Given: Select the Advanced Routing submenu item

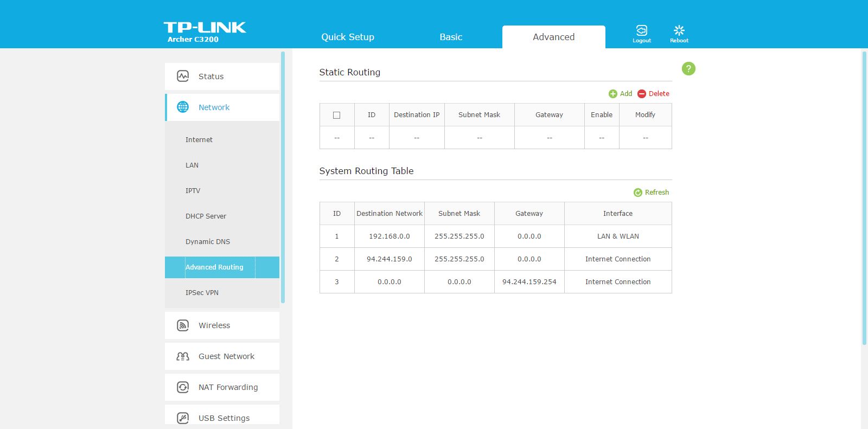Looking at the screenshot, I should [x=222, y=267].
